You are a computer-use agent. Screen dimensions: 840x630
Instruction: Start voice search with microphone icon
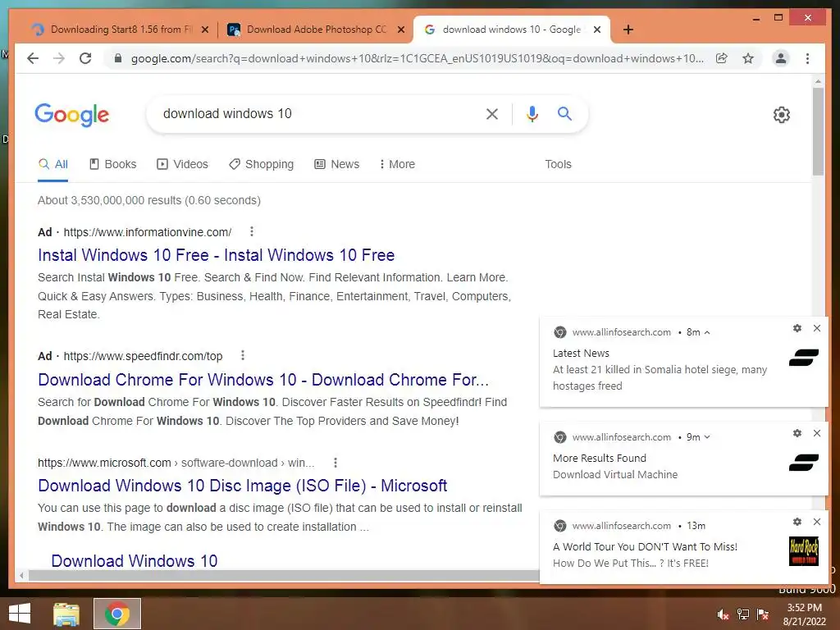click(x=532, y=113)
